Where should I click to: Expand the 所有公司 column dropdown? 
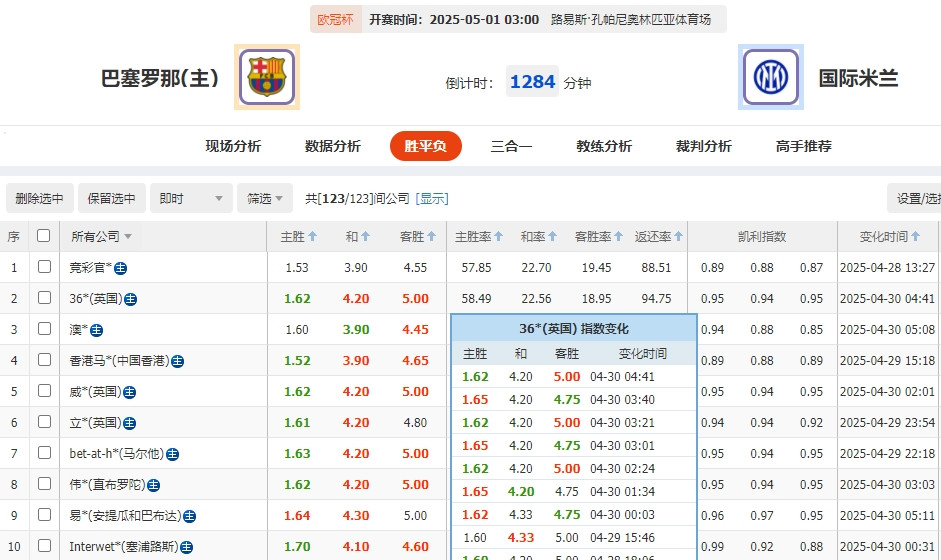[x=128, y=237]
